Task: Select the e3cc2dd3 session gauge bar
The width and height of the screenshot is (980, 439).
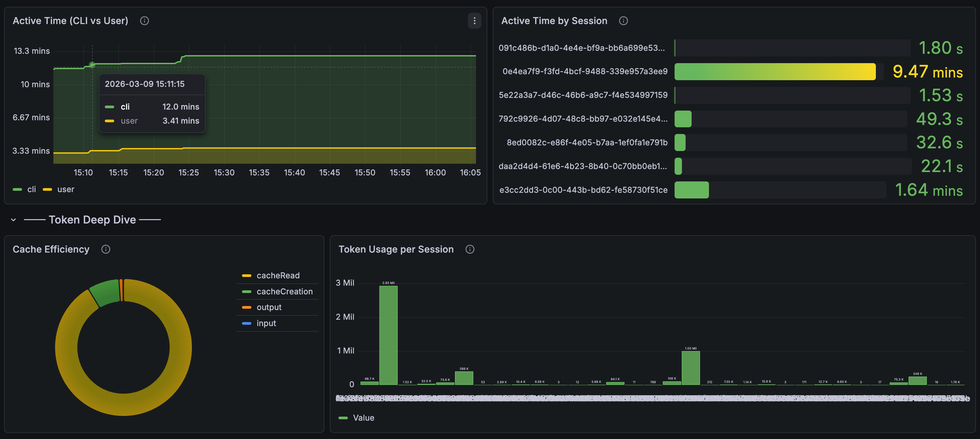Action: (x=691, y=190)
